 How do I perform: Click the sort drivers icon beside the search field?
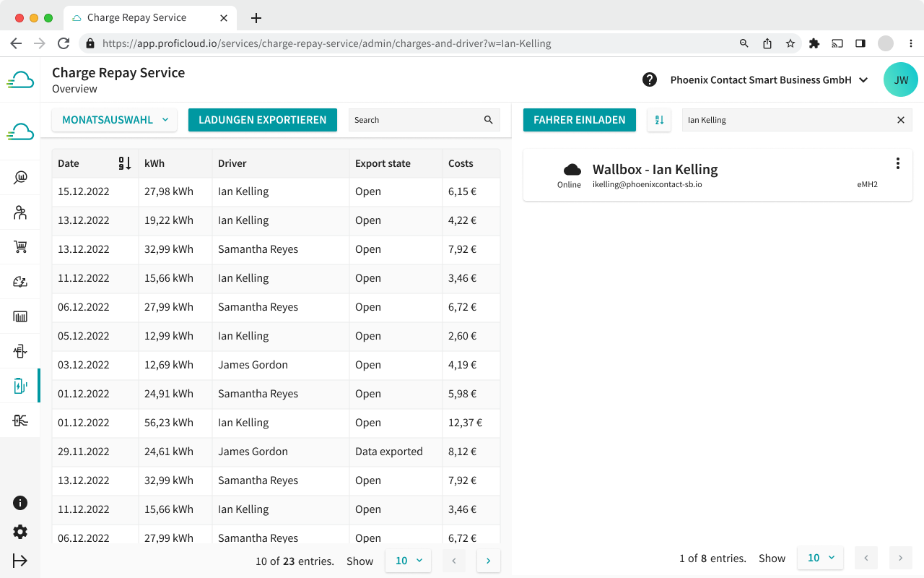point(659,120)
